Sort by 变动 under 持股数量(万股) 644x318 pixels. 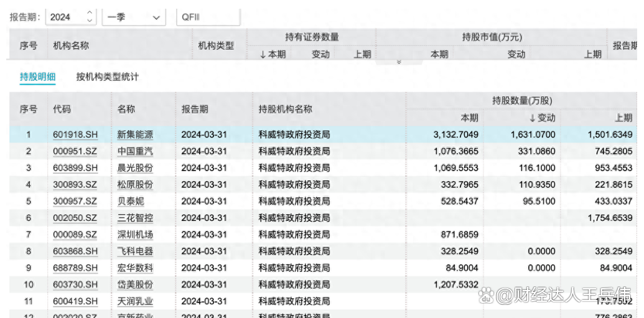542,118
